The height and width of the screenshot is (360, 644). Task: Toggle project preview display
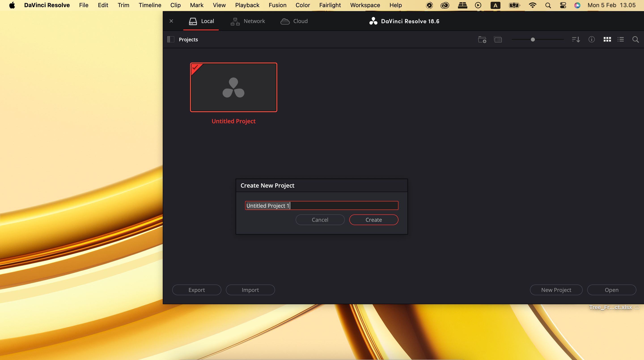(498, 39)
